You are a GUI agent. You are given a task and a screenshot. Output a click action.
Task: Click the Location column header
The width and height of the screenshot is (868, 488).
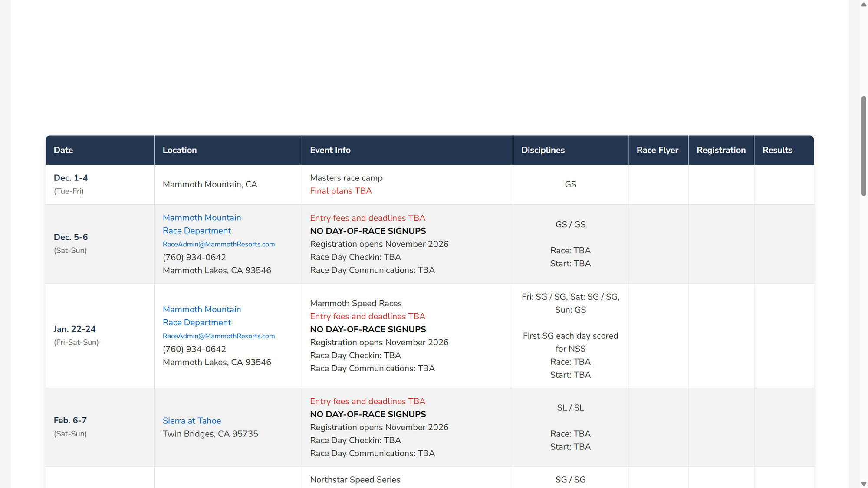(228, 150)
